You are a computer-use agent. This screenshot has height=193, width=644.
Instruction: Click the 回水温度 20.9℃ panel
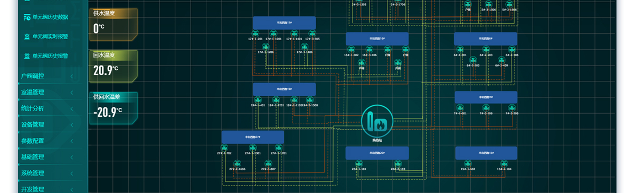pyautogui.click(x=113, y=66)
